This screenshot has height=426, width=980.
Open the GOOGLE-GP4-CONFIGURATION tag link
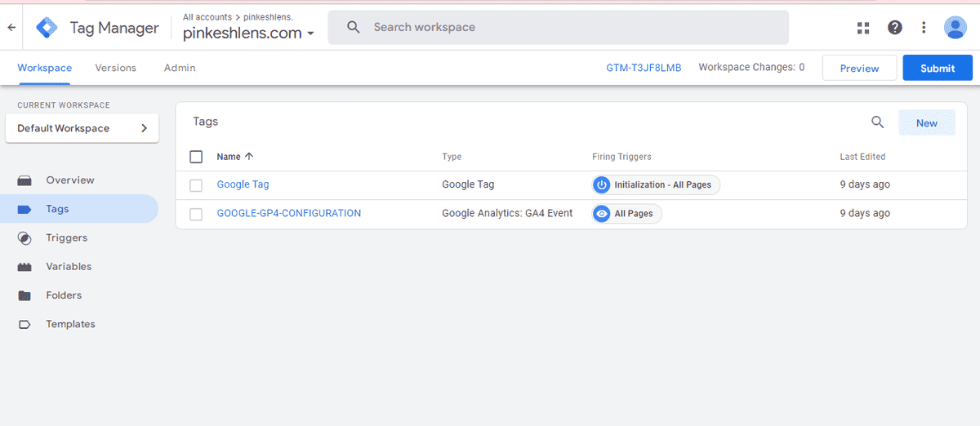pyautogui.click(x=288, y=213)
